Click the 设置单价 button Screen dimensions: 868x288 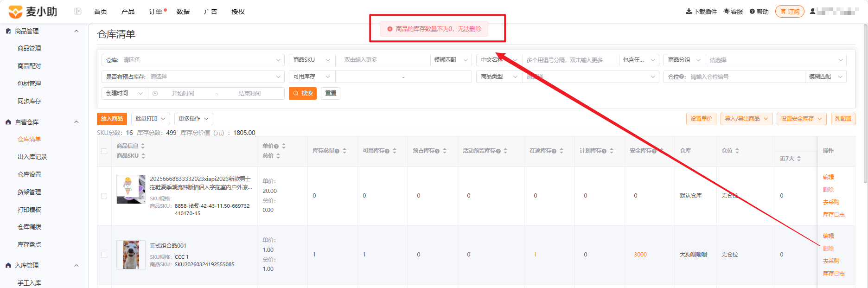click(x=701, y=119)
